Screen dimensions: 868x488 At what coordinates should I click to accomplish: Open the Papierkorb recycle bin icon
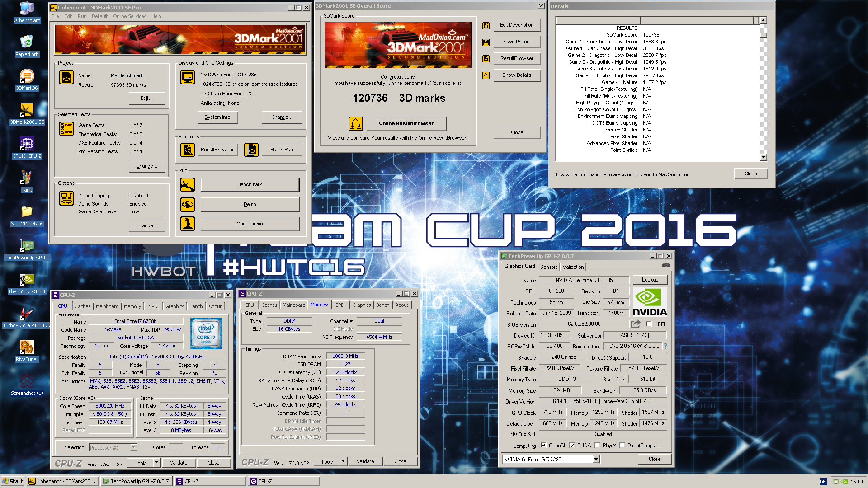click(x=27, y=46)
